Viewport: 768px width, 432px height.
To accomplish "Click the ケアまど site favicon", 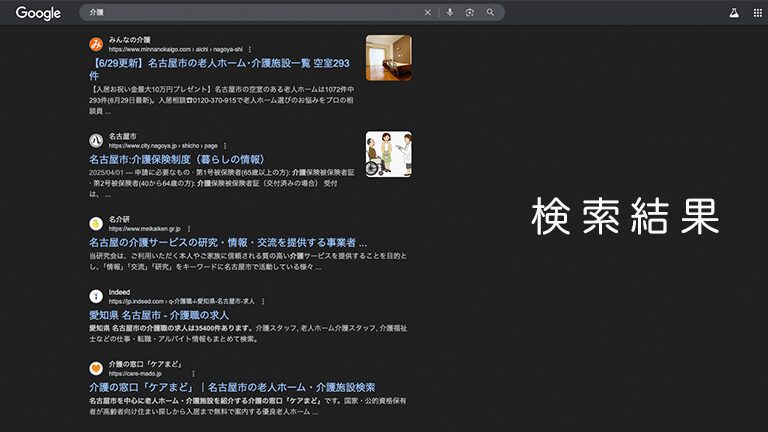I will [x=96, y=368].
